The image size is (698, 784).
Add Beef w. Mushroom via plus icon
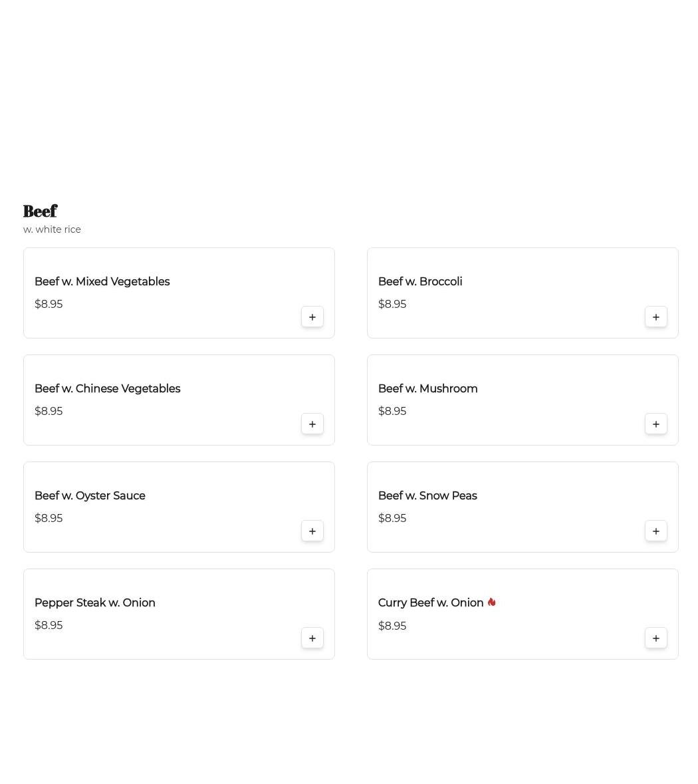tap(655, 424)
